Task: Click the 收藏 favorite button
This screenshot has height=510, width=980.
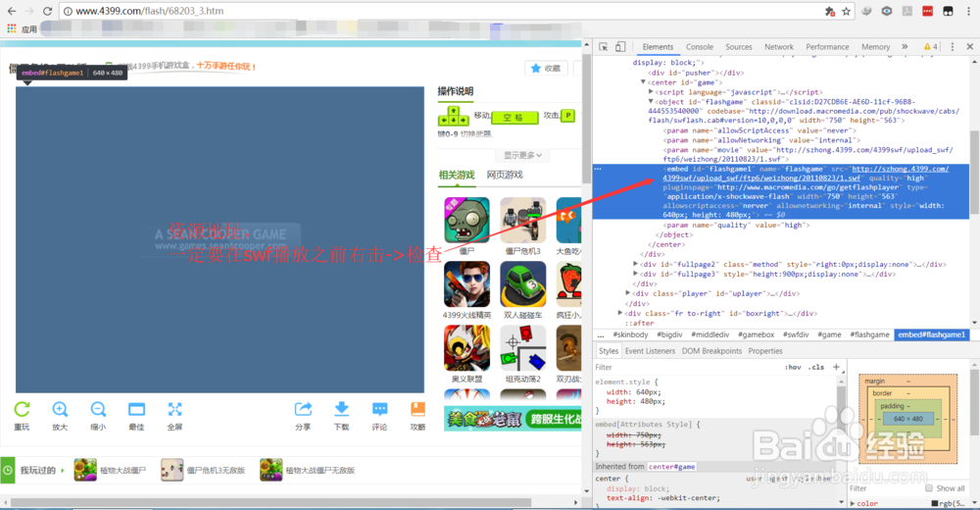Action: tap(546, 69)
